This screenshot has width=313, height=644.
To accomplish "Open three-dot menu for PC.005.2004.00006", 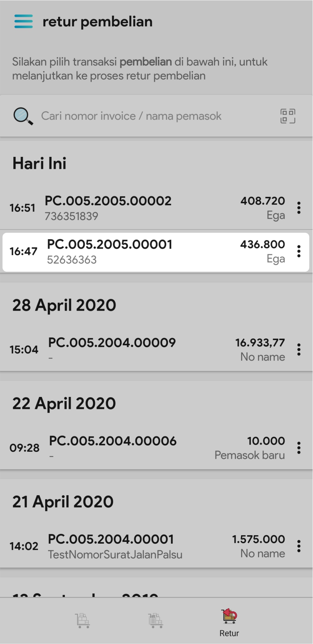I will (x=299, y=448).
